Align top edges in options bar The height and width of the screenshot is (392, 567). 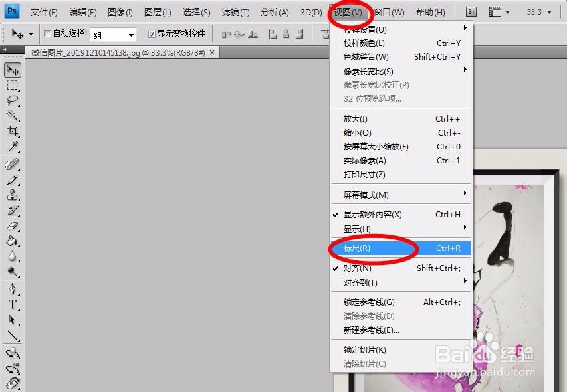tap(226, 35)
